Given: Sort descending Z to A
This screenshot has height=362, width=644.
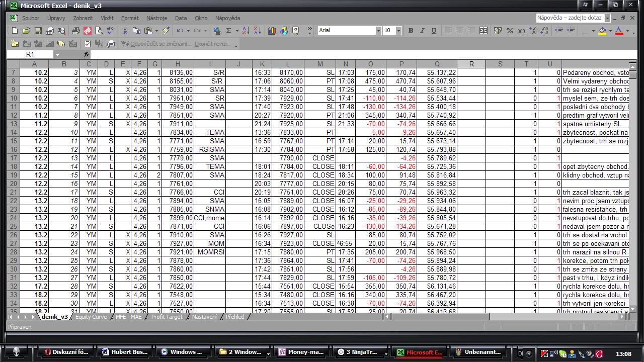Looking at the screenshot, I should click(x=257, y=31).
